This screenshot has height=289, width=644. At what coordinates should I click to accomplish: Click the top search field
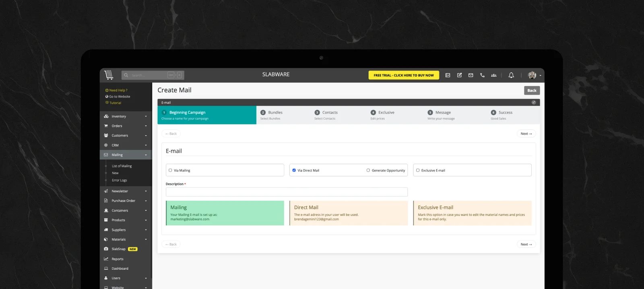pos(153,75)
